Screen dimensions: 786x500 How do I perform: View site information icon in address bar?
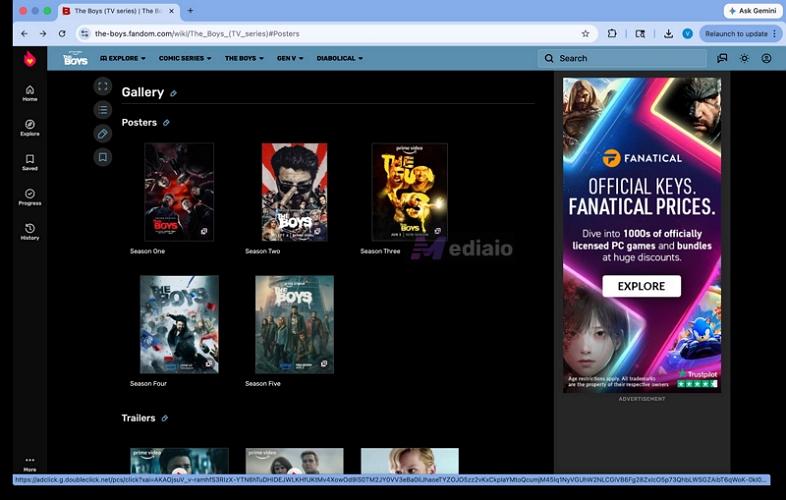tap(85, 34)
